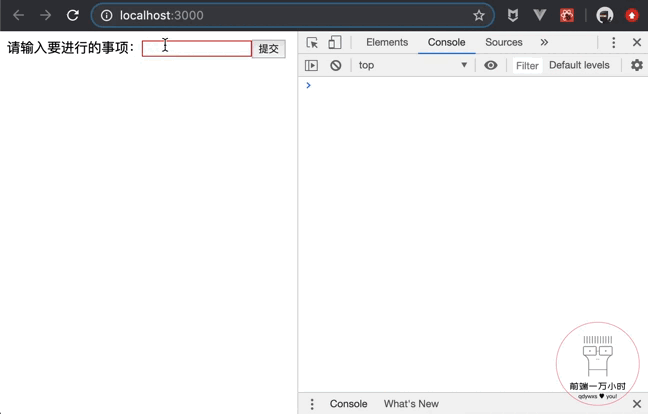Open DevTools customize menu (three dots)
Screen dimensions: 648x414
pos(613,42)
